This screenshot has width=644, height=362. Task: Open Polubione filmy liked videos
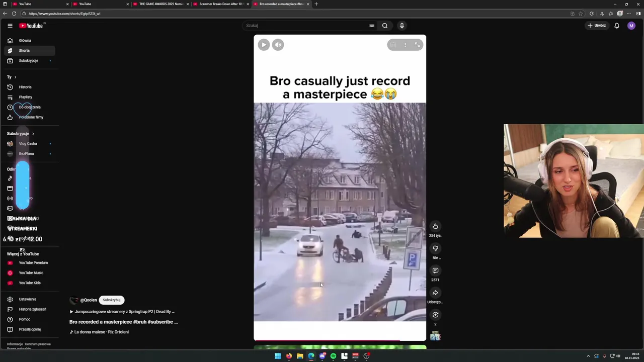pos(30,117)
